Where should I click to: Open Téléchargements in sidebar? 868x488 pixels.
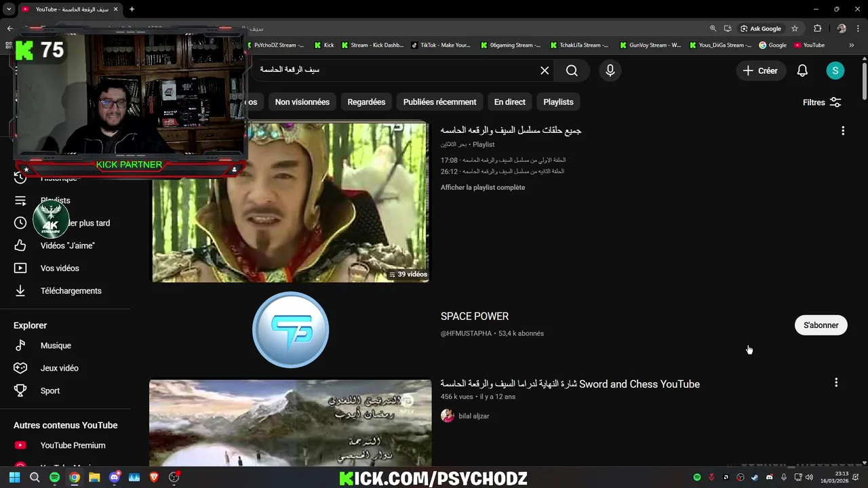point(71,291)
